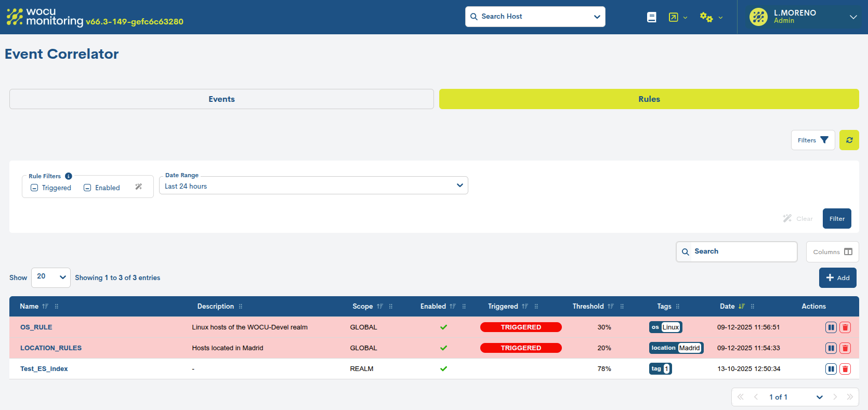Switch to the Events tab
Viewport: 868px width, 410px height.
click(x=221, y=99)
